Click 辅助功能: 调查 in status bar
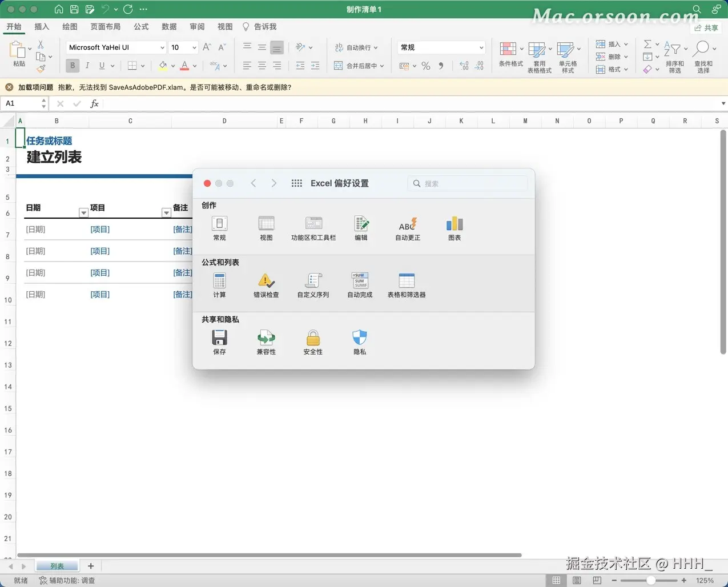728x587 pixels. coord(67,580)
